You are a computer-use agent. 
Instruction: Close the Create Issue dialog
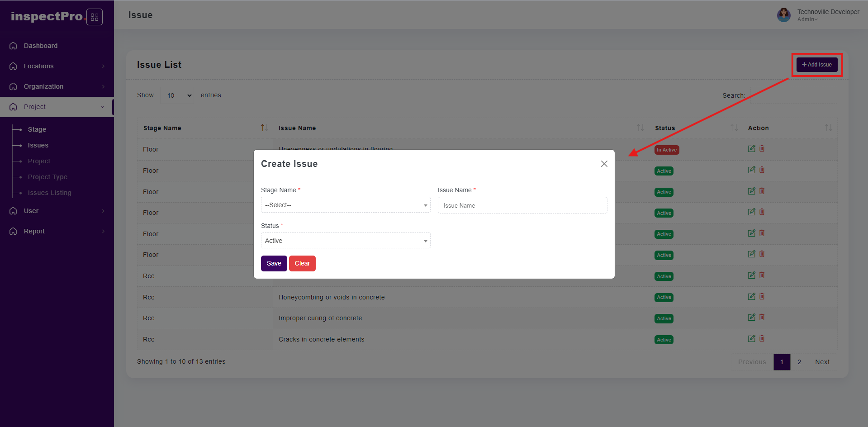coord(604,164)
